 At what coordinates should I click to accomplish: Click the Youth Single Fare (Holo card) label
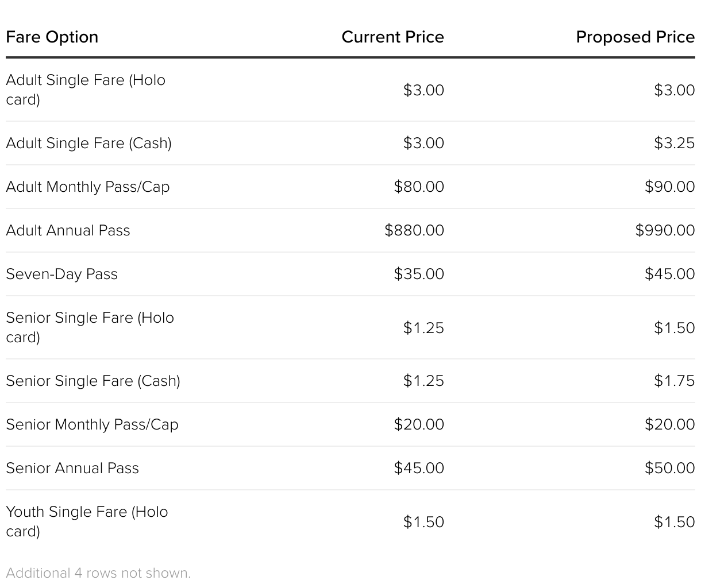pos(87,521)
